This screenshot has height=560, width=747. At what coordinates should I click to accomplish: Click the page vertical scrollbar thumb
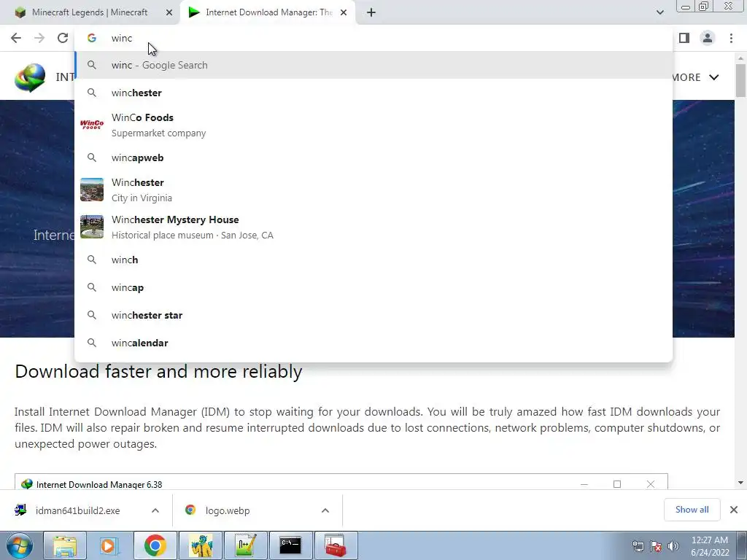coord(740,80)
